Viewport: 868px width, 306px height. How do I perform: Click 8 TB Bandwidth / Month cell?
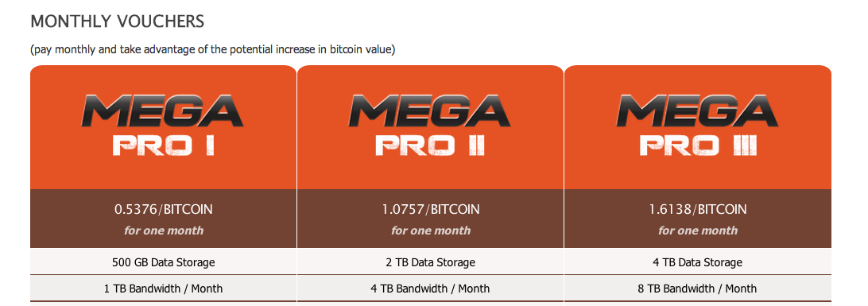[x=698, y=289]
